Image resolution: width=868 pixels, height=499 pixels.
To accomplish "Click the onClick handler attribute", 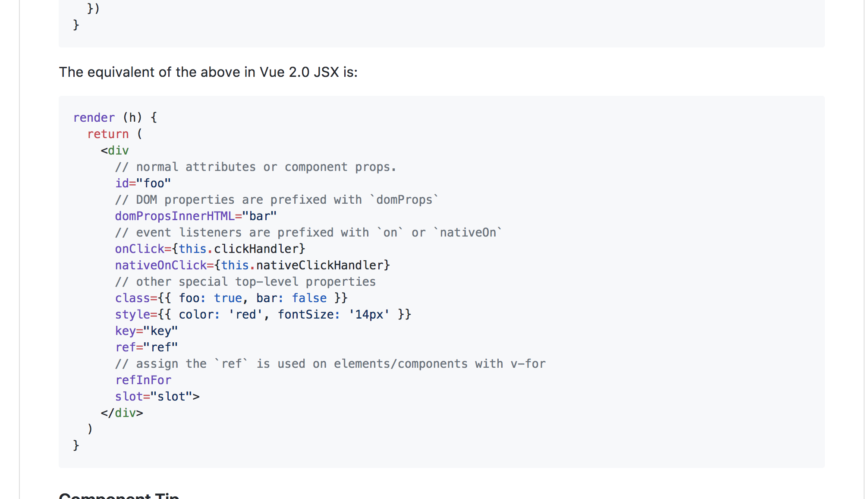I will pos(210,249).
